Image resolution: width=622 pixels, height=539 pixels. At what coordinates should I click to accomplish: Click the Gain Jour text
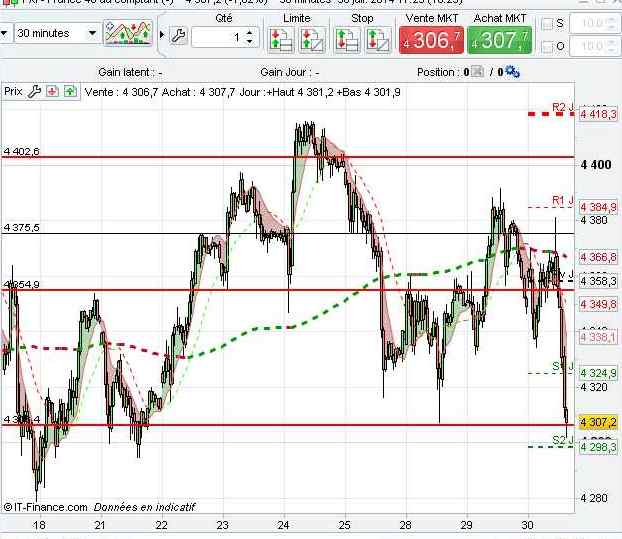pyautogui.click(x=290, y=72)
